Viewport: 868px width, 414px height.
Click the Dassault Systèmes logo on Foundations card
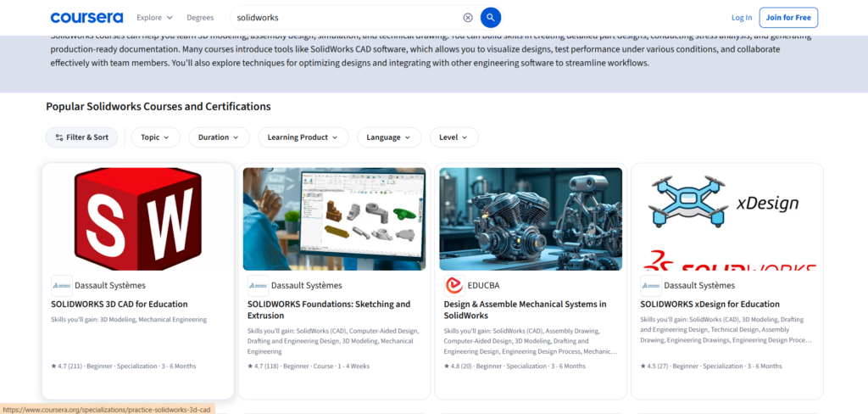258,285
